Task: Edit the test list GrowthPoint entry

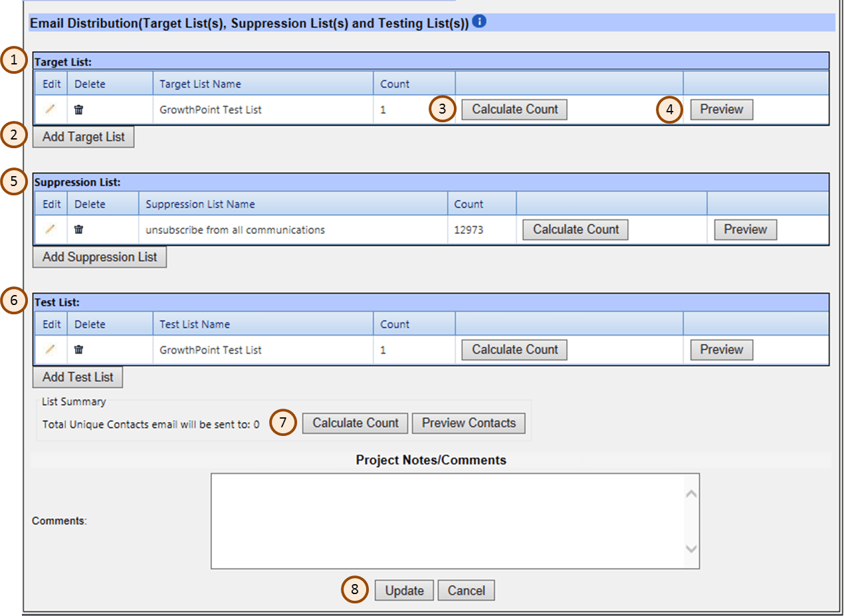Action: 50,349
